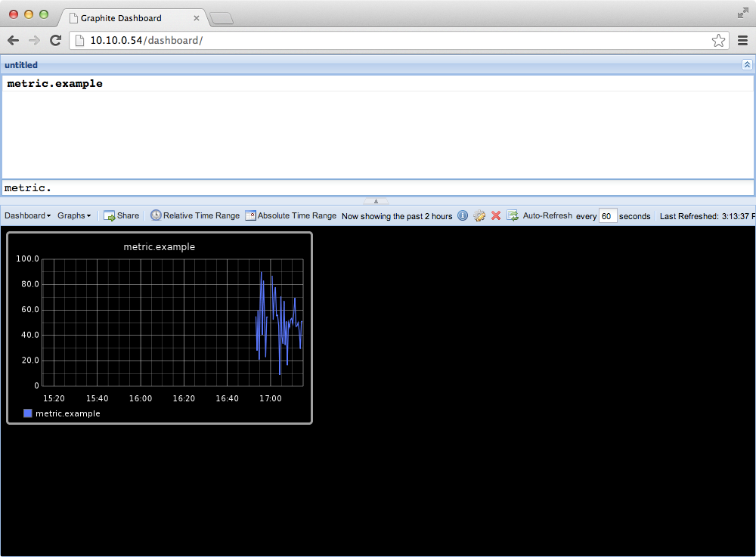Enter fullscreen with the expand arrows icon

tap(743, 14)
